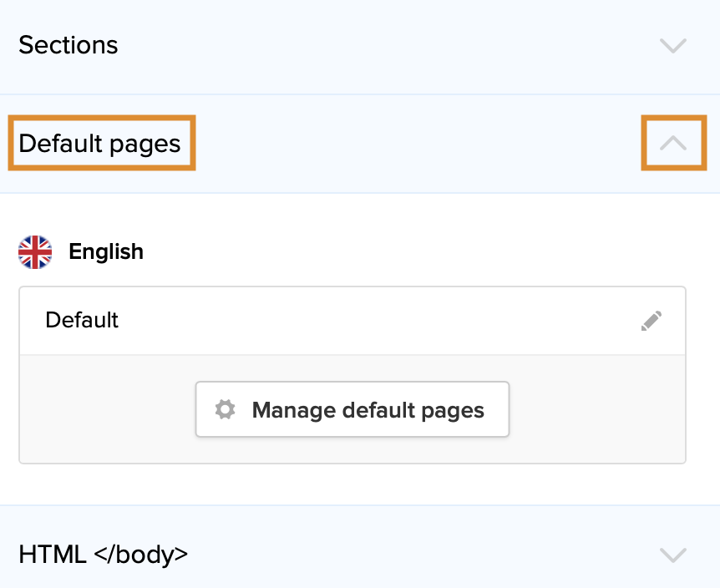Click the chevron next to HTML </body>
The image size is (720, 588).
tap(673, 555)
